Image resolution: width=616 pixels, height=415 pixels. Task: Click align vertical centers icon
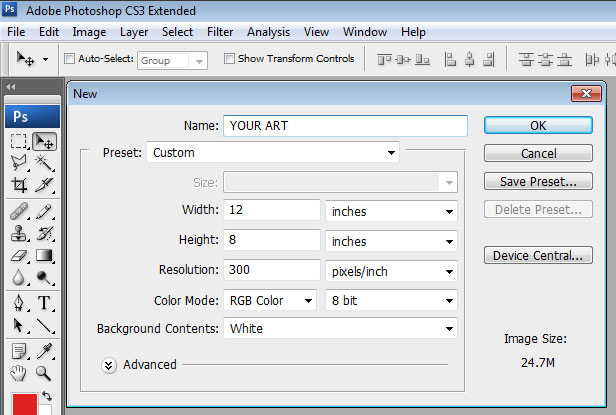[403, 60]
